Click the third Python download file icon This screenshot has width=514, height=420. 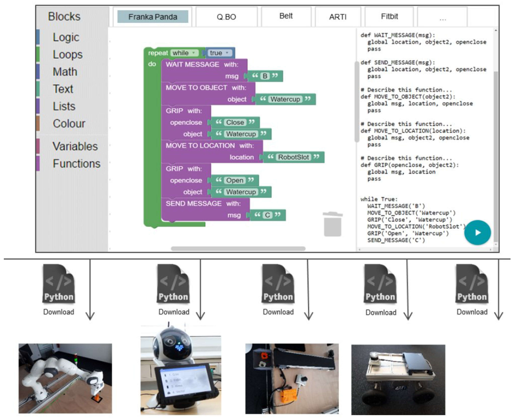[278, 283]
